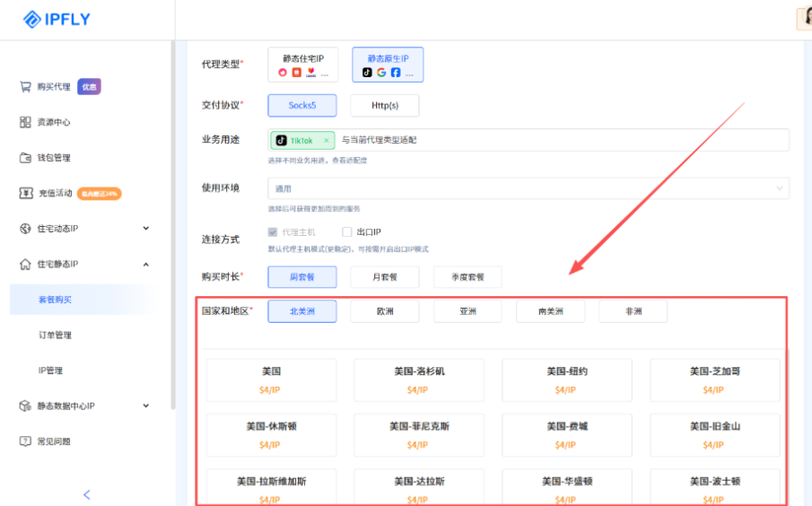
Task: Select the 周套餐 duration
Action: point(301,277)
